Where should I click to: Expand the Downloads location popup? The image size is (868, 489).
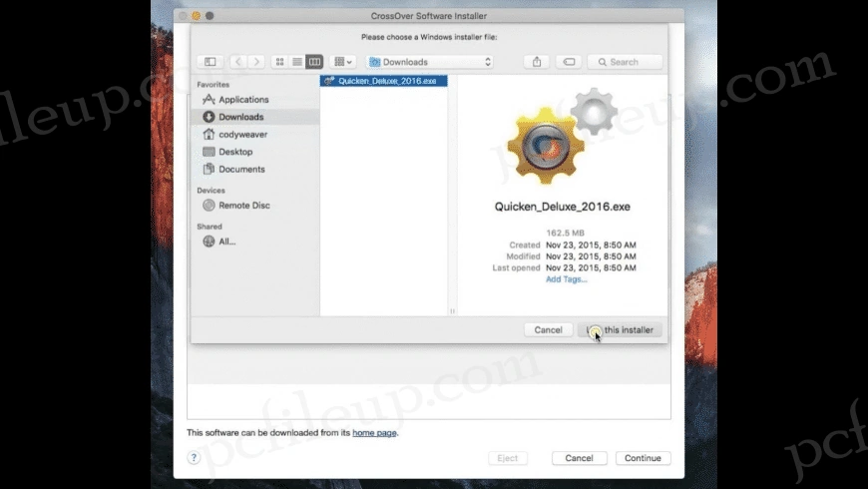[430, 62]
